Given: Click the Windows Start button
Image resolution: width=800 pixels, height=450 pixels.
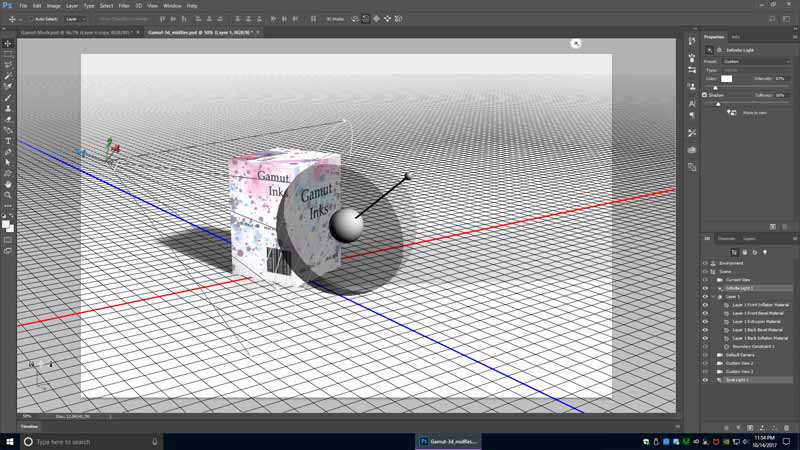Looking at the screenshot, I should pos(10,441).
